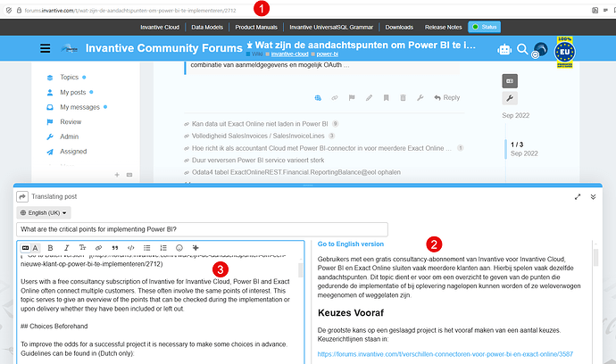
Task: Open emoji picker in composer
Action: pos(179,248)
